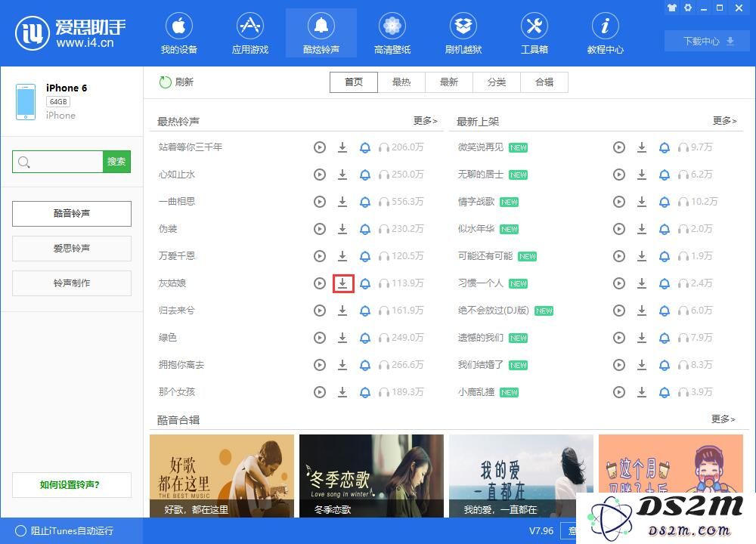The height and width of the screenshot is (544, 756).
Task: Click the bell icon for 归去来兮
Action: click(x=365, y=311)
